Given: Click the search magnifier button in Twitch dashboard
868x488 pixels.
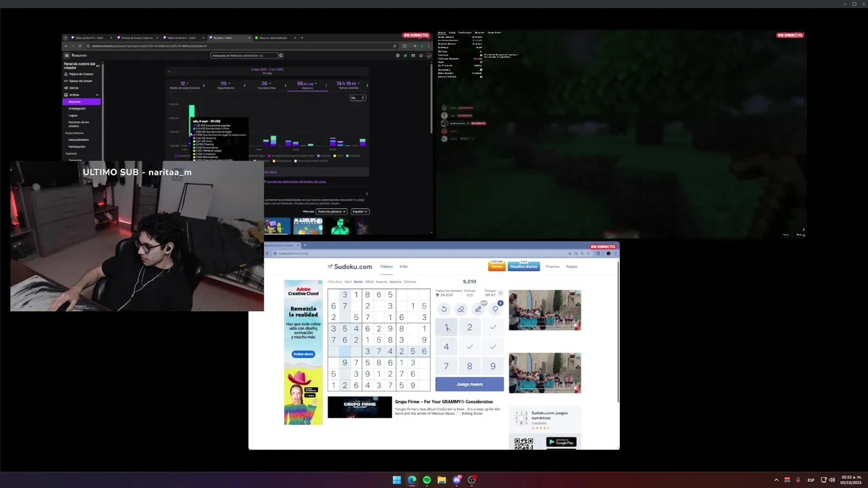Looking at the screenshot, I should pyautogui.click(x=281, y=56).
